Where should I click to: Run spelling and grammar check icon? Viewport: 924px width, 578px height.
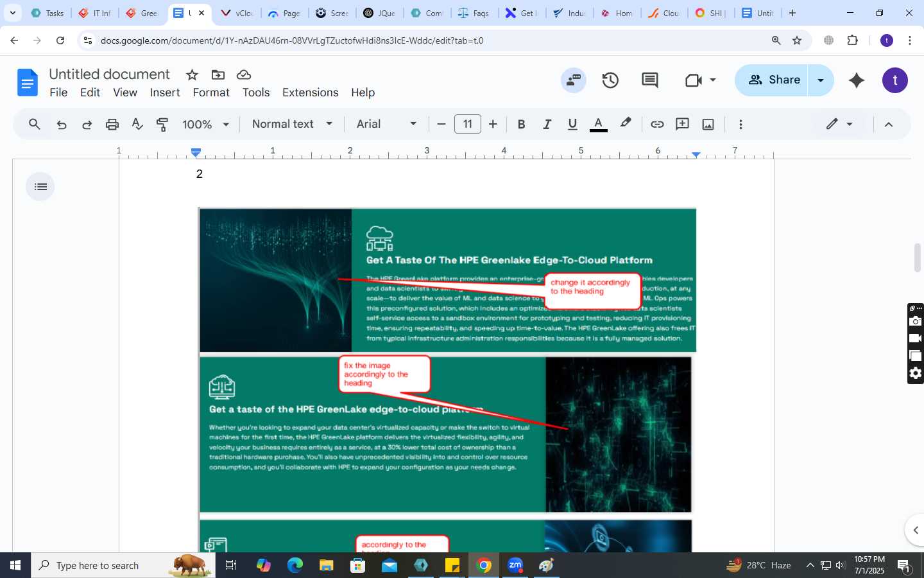[137, 124]
